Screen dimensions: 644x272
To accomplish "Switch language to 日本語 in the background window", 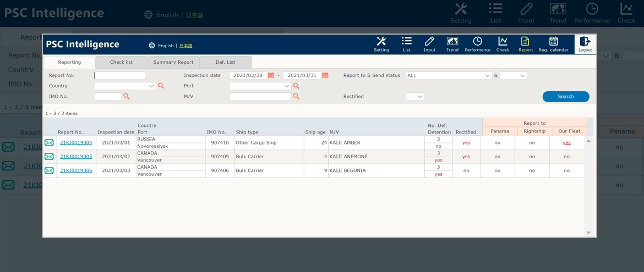I will (195, 15).
